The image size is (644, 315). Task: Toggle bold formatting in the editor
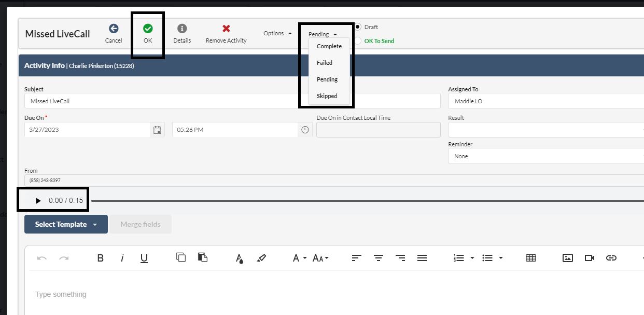101,257
